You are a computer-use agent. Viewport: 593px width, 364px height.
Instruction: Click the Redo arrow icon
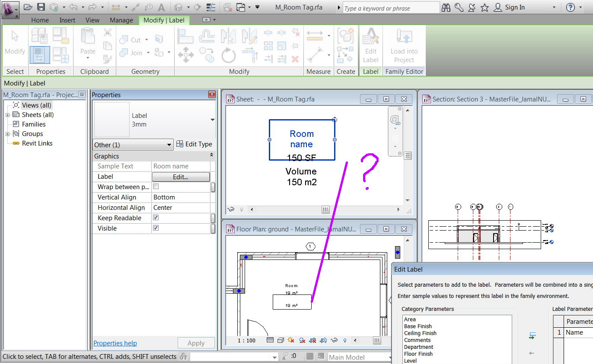coord(92,7)
